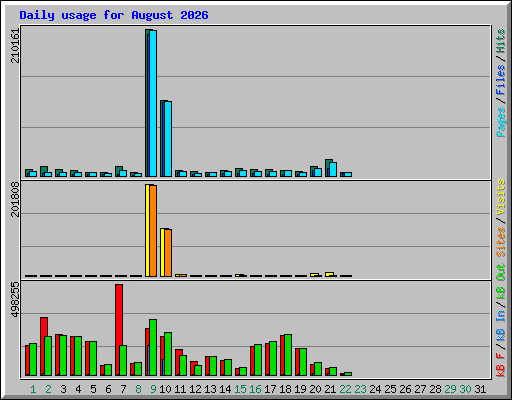
Task: Click the Files legend label
Action: [x=500, y=80]
